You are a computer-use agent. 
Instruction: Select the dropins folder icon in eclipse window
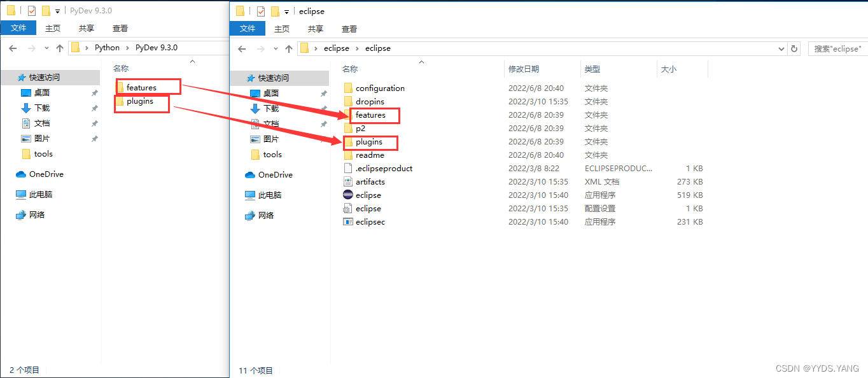[x=347, y=101]
